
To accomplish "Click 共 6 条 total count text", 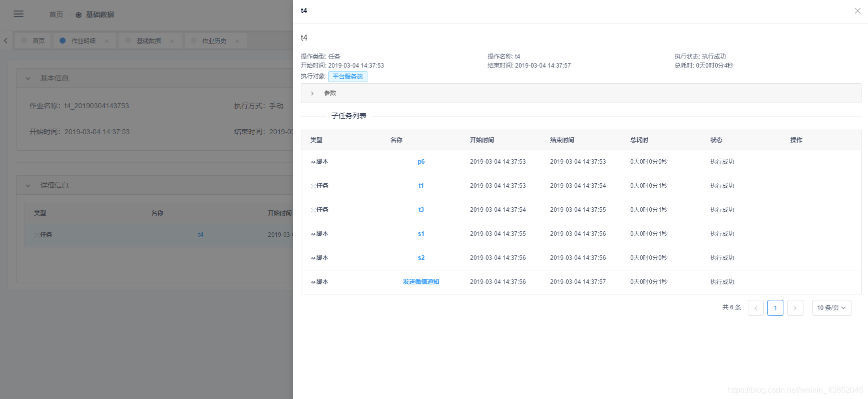I will 732,307.
